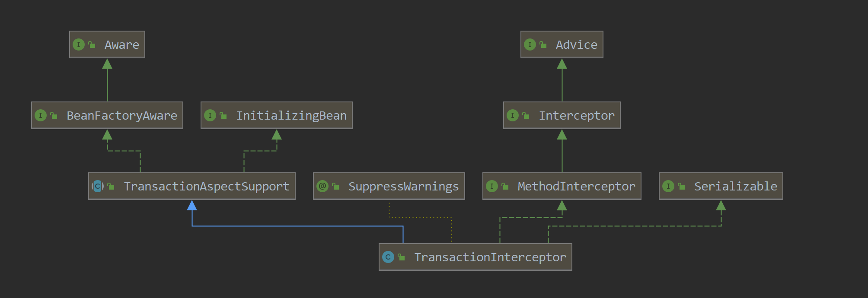Select the SuppressWarnings annotation node label
This screenshot has height=298, width=868.
(403, 187)
